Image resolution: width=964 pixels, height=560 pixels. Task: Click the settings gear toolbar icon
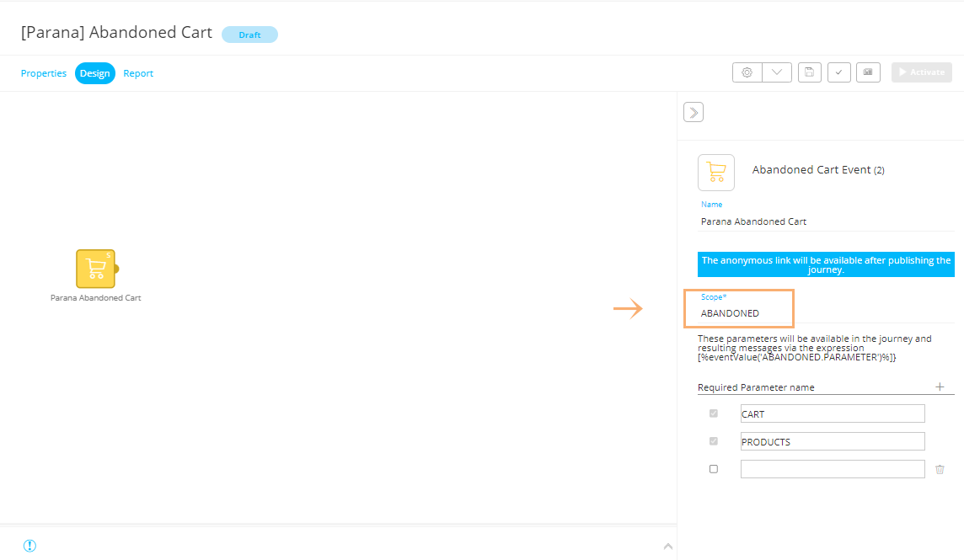click(x=747, y=72)
